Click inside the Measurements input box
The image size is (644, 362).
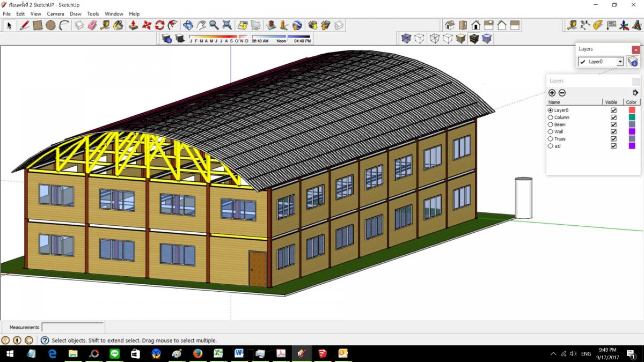click(73, 327)
